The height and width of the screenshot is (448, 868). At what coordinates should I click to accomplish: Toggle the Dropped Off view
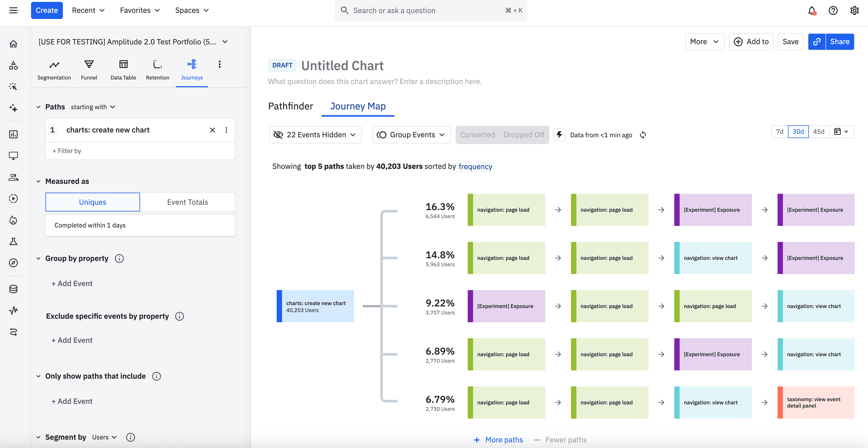coord(524,135)
